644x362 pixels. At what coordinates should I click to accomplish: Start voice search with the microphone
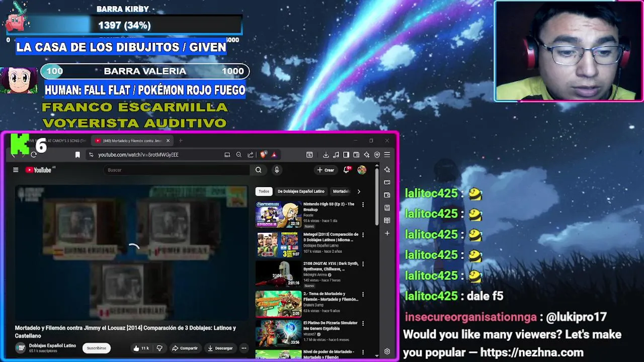(x=276, y=170)
